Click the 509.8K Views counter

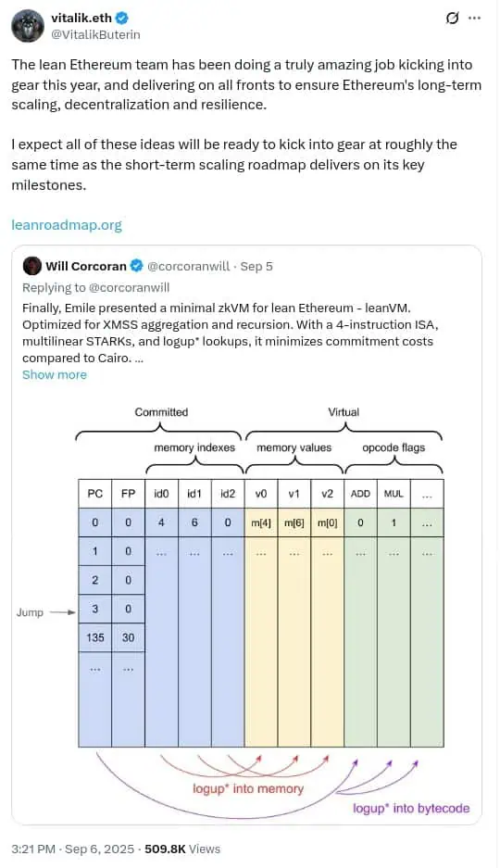point(182,849)
